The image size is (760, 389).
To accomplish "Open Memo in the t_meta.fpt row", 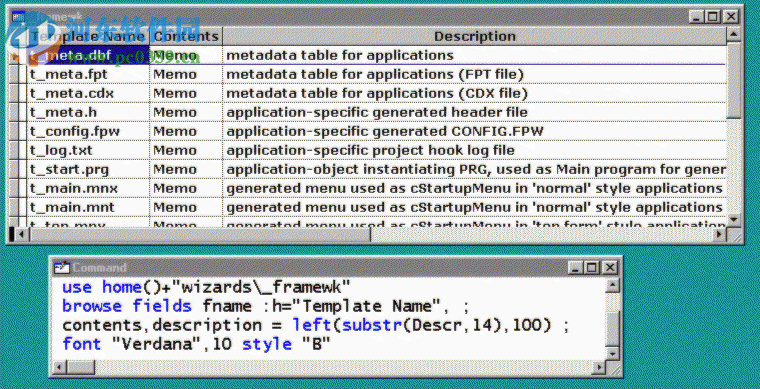I will coord(186,74).
